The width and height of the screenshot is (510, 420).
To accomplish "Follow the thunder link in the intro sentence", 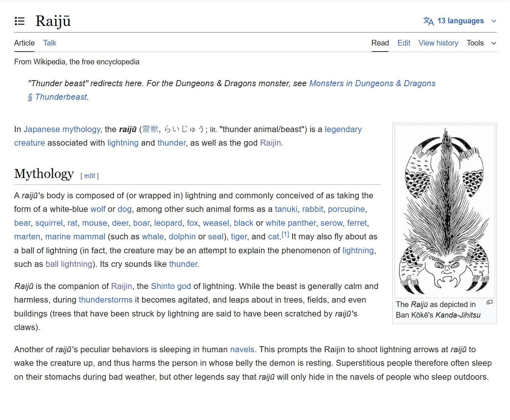I will coord(172,143).
